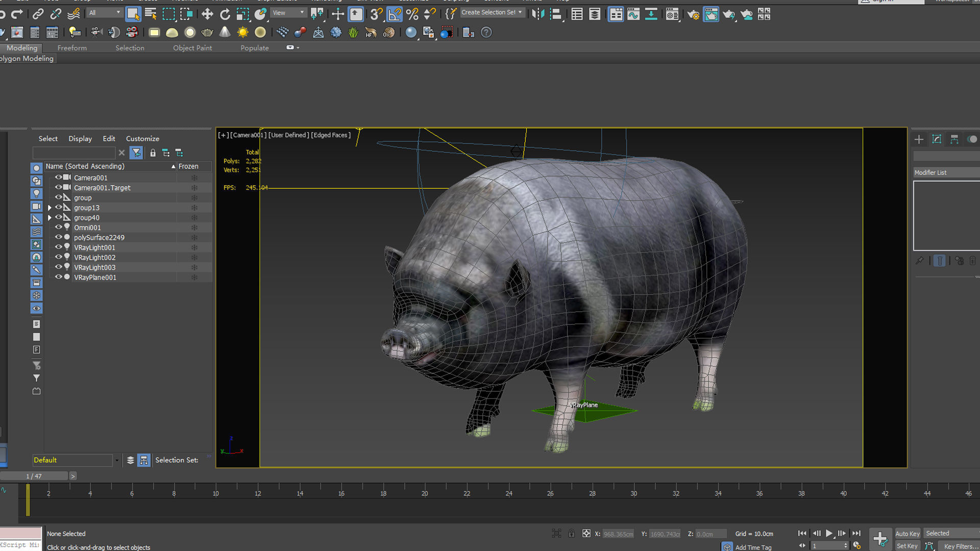Open Create Selection Set dropdown

tap(492, 12)
